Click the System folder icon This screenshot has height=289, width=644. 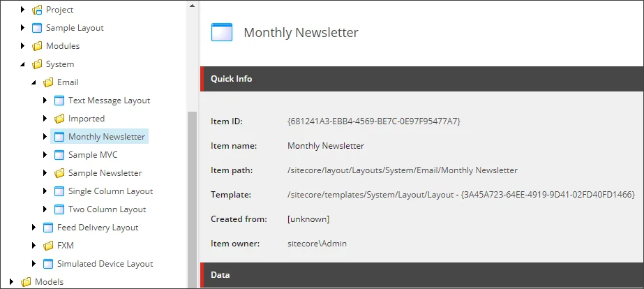(37, 64)
